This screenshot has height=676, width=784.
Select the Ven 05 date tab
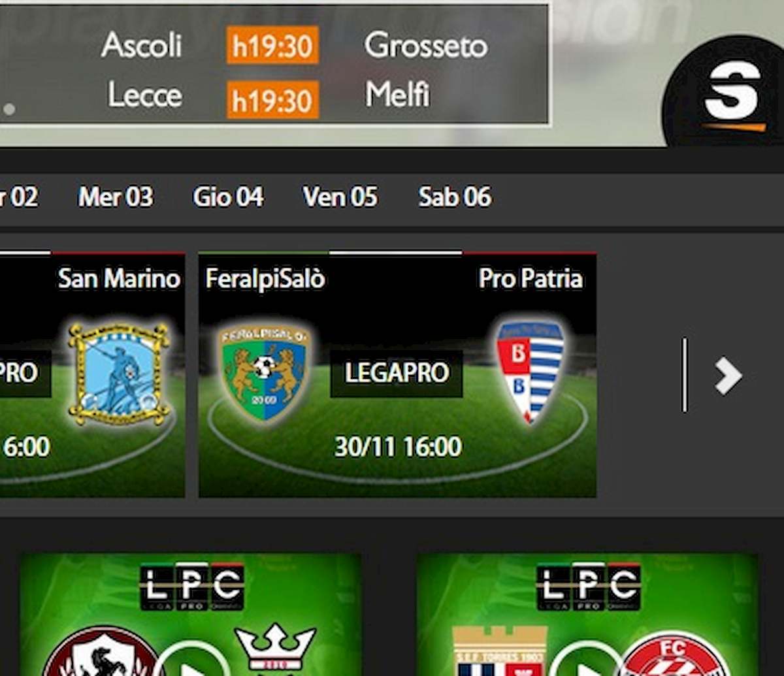tap(340, 197)
